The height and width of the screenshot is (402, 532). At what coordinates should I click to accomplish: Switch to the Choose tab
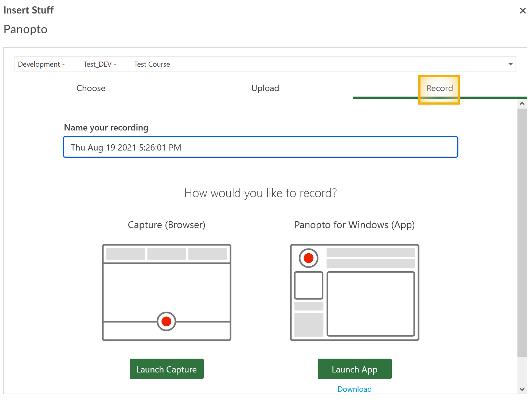[91, 88]
